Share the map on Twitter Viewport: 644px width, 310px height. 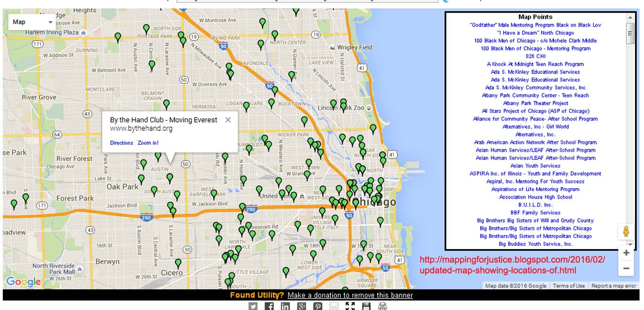click(x=253, y=306)
